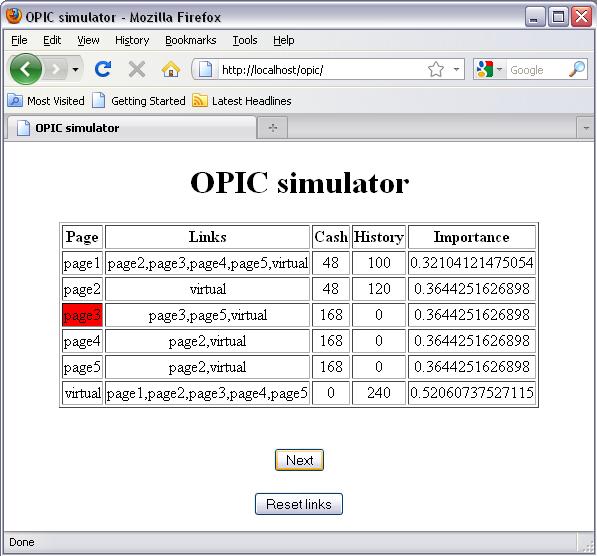This screenshot has height=556, width=597.
Task: Open a new tab with the plus button
Action: [x=273, y=128]
